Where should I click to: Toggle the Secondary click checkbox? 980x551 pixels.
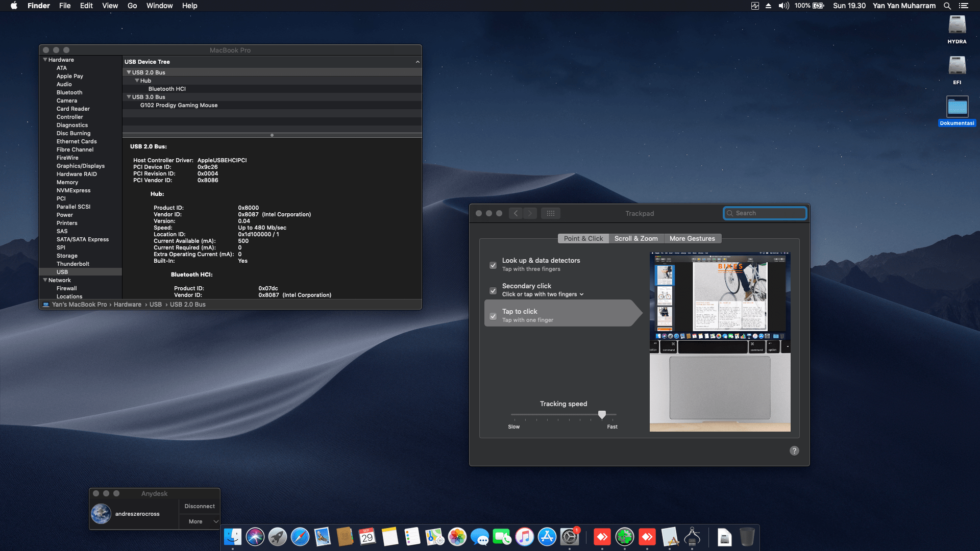[x=493, y=291]
